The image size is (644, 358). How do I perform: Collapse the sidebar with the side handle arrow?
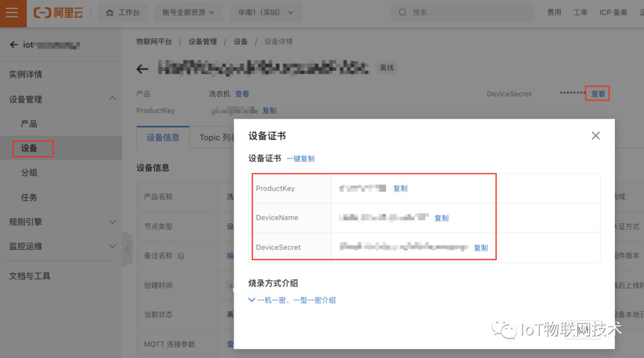point(128,248)
